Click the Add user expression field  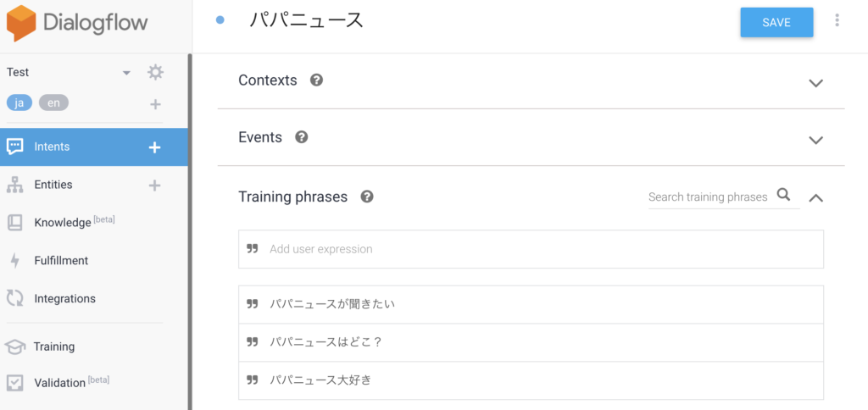(531, 249)
